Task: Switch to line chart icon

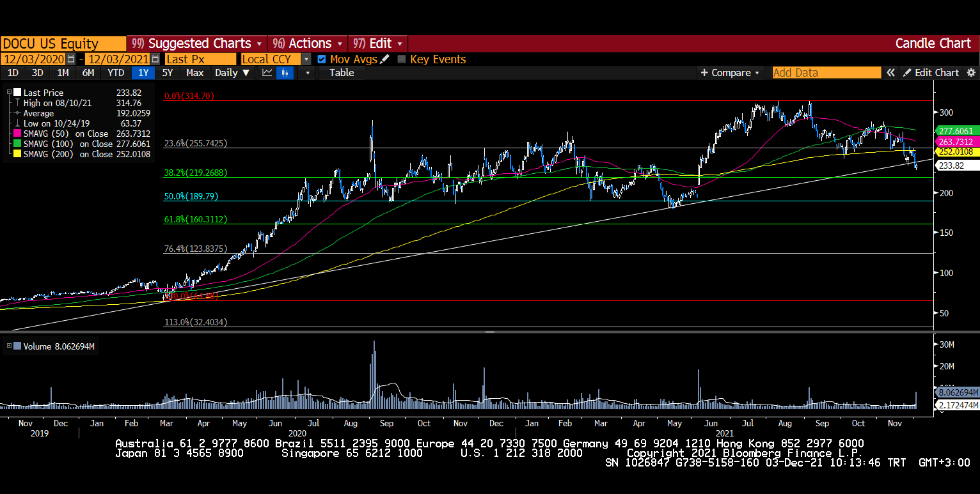Action: 267,73
